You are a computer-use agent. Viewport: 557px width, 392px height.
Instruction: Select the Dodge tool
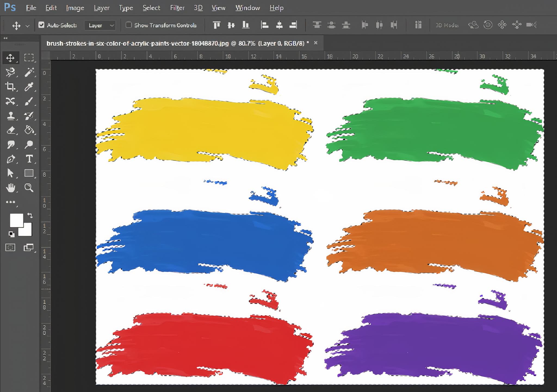click(x=29, y=145)
